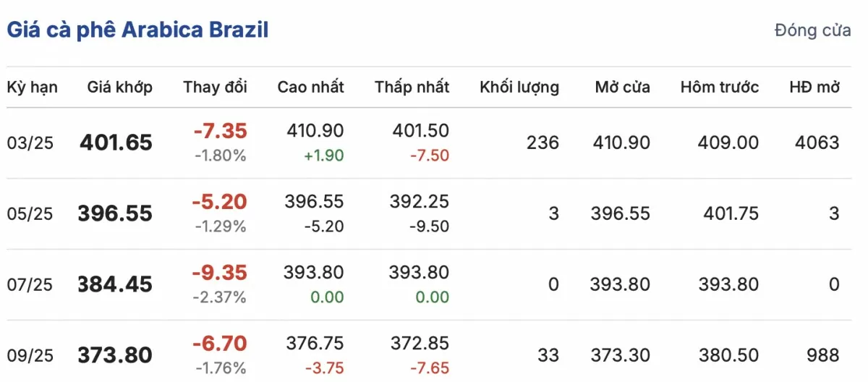Image resolution: width=868 pixels, height=382 pixels.
Task: Click the 'HĐ mở' column header
Action: tap(814, 88)
